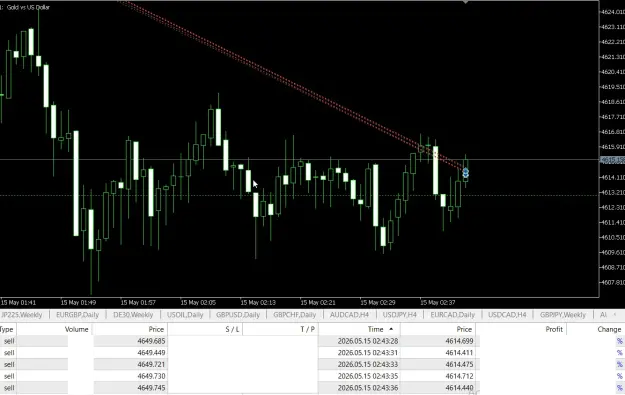Click the % icon in the 4614.712 row
The image size is (625, 395).
tap(619, 376)
